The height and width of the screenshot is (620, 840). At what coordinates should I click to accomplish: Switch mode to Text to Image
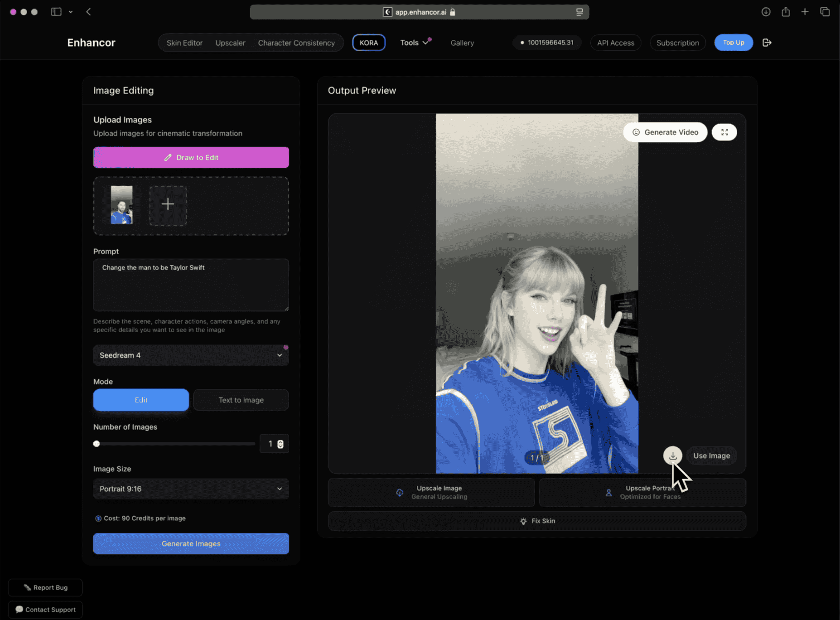[241, 400]
